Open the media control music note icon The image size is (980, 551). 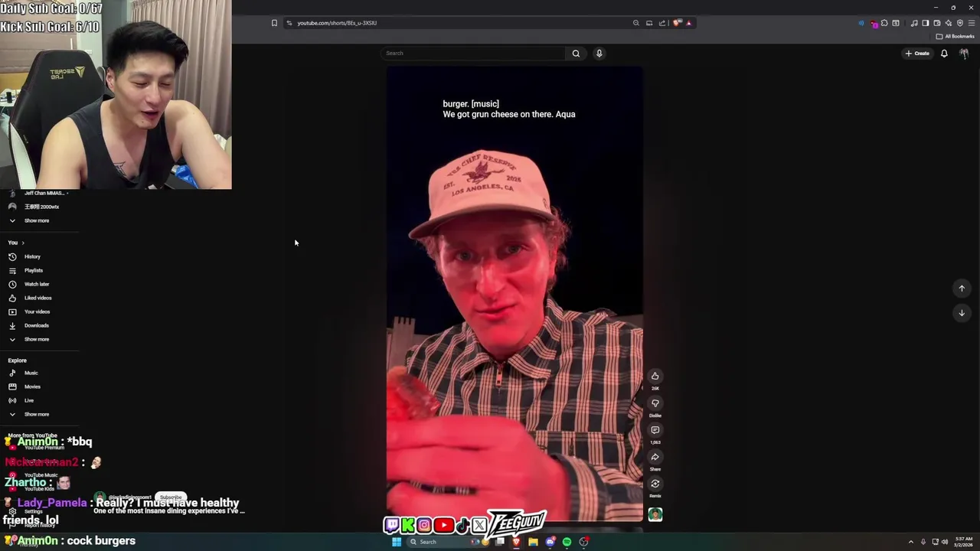(x=914, y=23)
